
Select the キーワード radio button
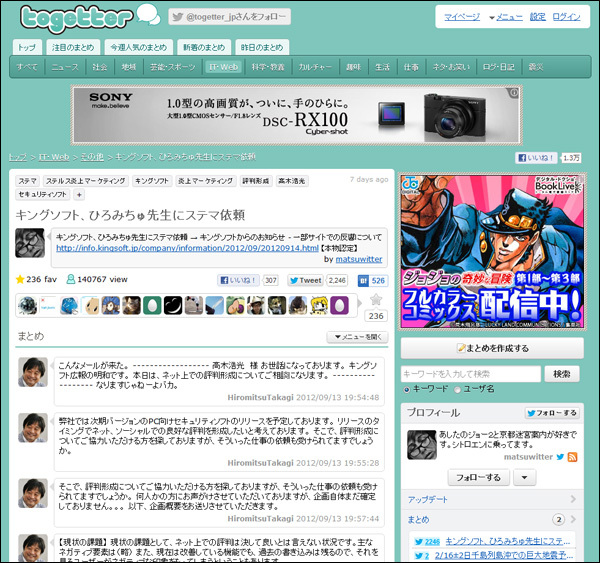coord(406,388)
